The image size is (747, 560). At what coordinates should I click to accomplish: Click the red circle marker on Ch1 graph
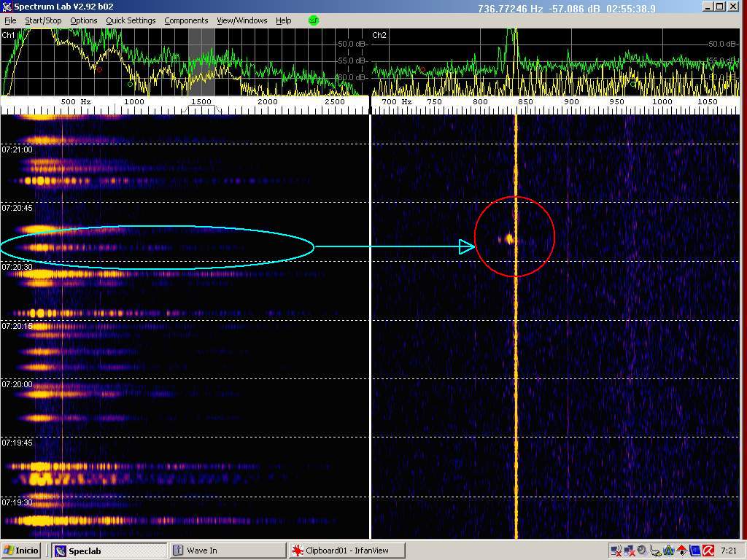[99, 70]
